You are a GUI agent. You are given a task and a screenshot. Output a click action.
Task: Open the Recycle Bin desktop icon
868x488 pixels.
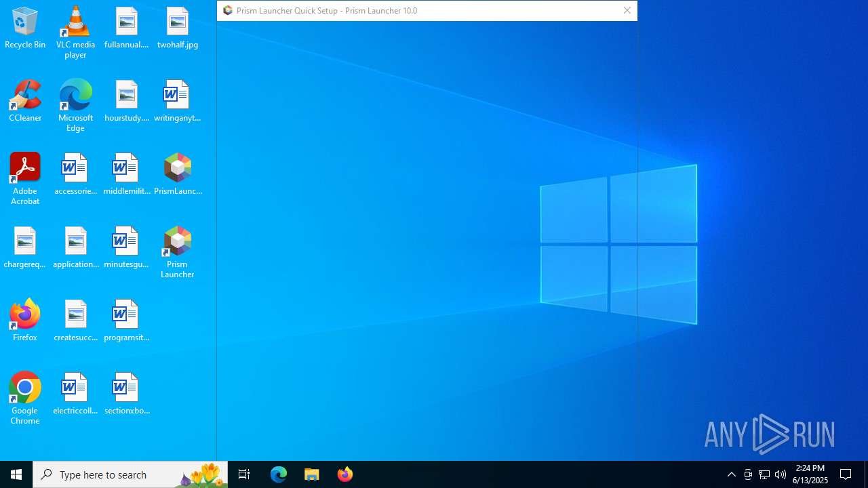pyautogui.click(x=25, y=28)
